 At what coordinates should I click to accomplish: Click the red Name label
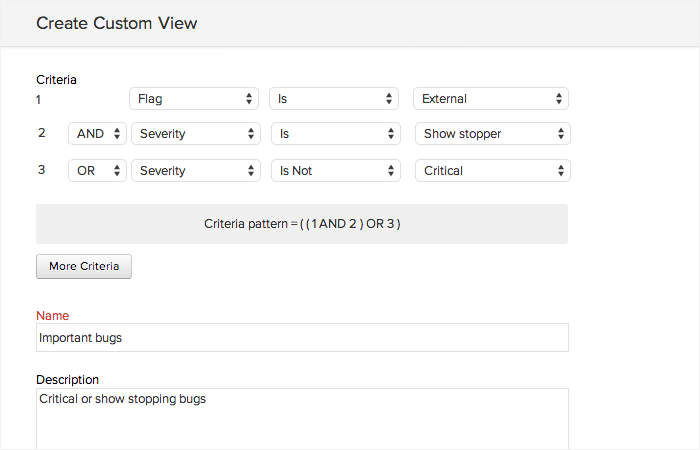tap(53, 316)
